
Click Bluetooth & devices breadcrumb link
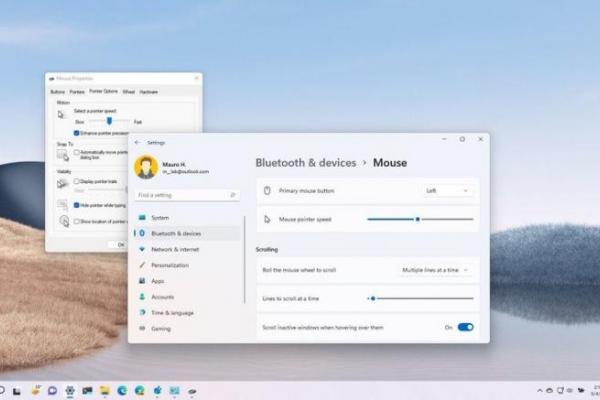coord(306,163)
